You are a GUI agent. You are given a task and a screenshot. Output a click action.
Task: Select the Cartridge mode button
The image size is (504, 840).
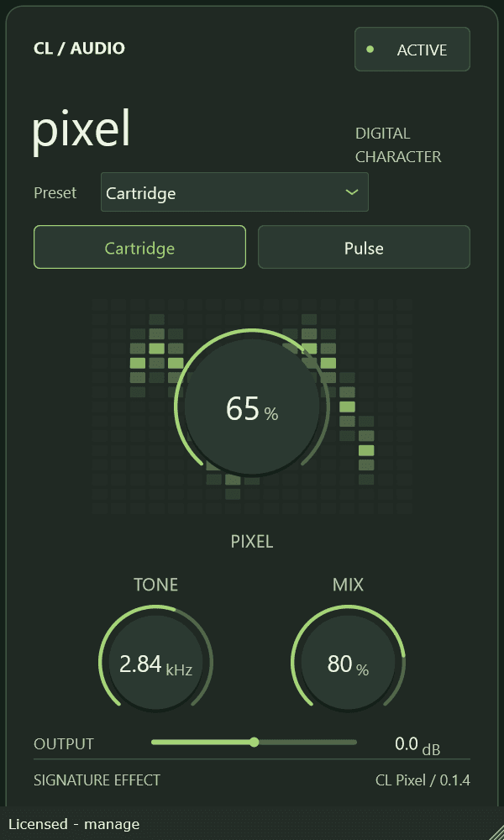coord(139,247)
